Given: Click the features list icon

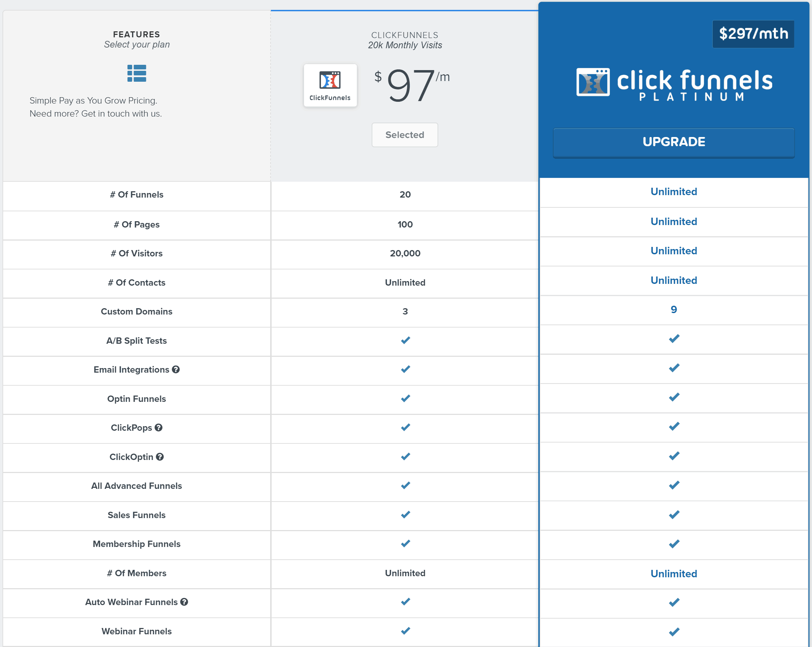Looking at the screenshot, I should (137, 73).
